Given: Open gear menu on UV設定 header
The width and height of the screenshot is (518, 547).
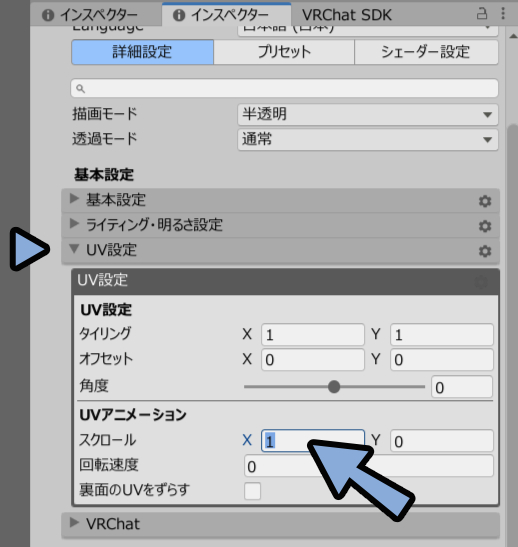Looking at the screenshot, I should tap(485, 251).
